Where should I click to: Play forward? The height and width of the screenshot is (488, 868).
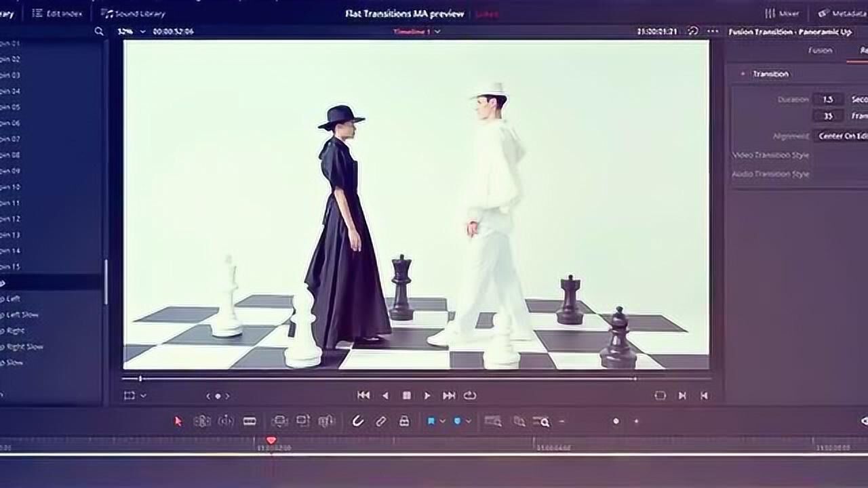point(427,395)
